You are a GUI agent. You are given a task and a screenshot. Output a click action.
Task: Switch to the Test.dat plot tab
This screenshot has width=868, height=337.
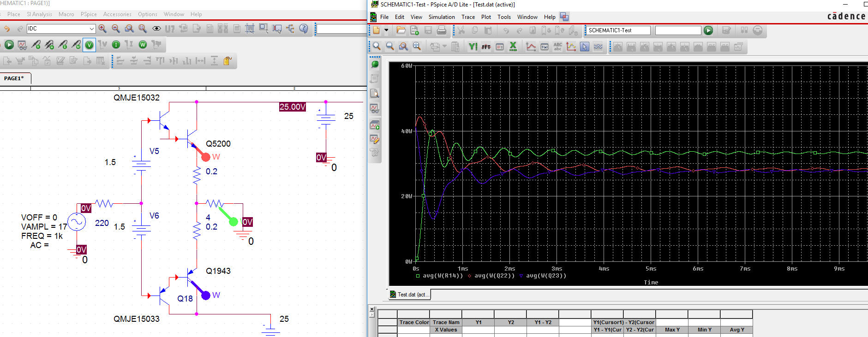(409, 295)
